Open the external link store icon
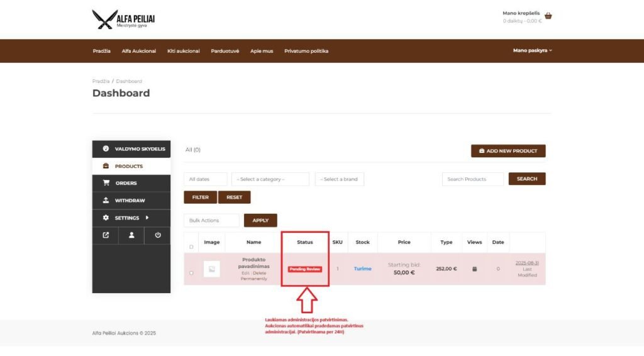The height and width of the screenshot is (356, 644). 106,235
